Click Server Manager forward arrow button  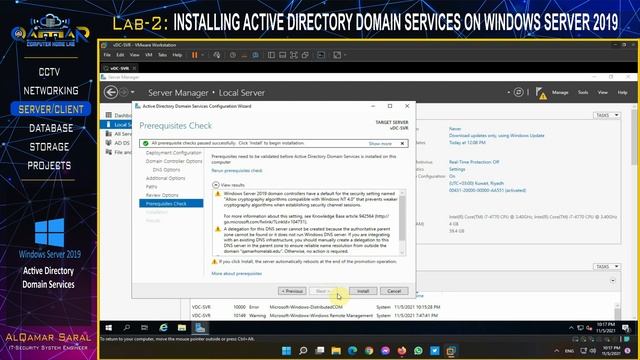pos(124,92)
